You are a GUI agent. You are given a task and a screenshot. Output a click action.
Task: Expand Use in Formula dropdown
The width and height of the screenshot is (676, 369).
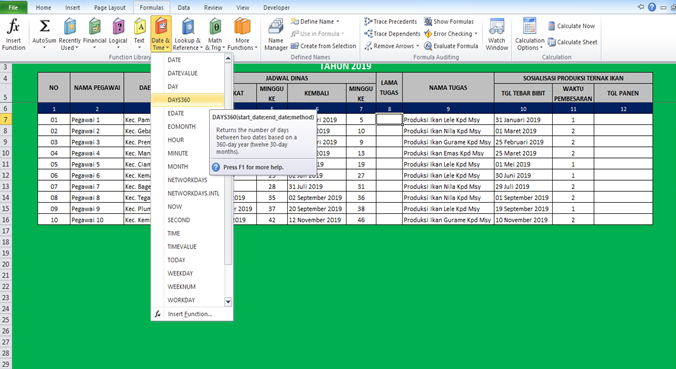(343, 34)
